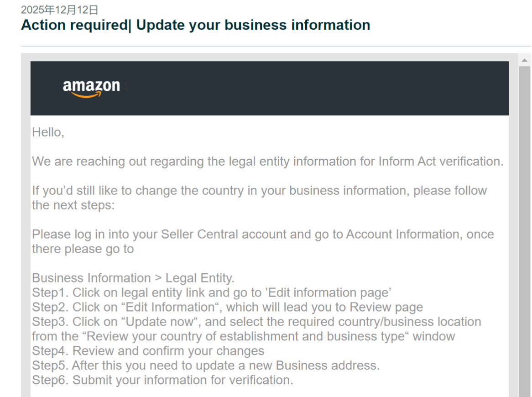Click the "change the country" paragraph

click(259, 198)
